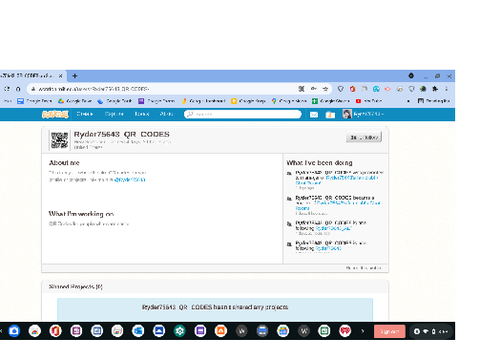Image resolution: width=480 pixels, height=360 pixels.
Task: Open the Reading list button
Action: [434, 101]
